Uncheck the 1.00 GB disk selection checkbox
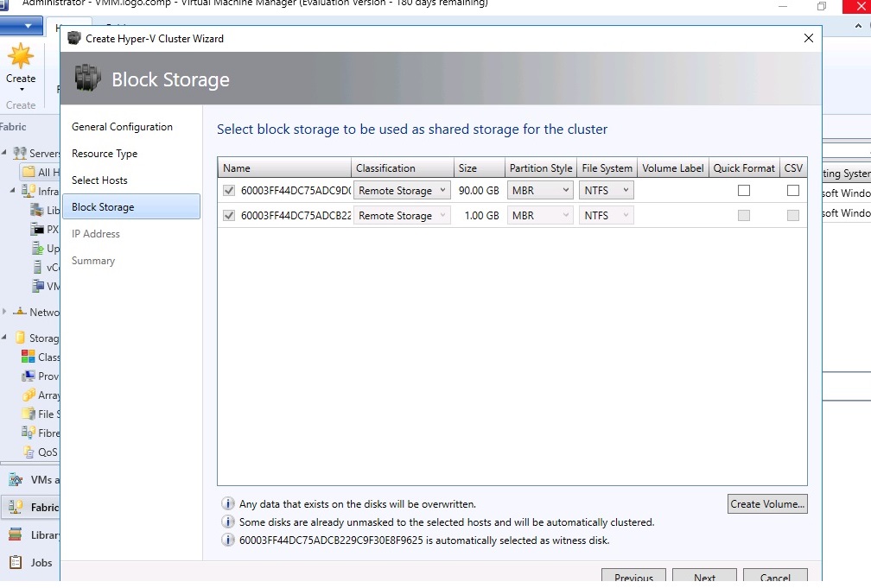 tap(229, 216)
